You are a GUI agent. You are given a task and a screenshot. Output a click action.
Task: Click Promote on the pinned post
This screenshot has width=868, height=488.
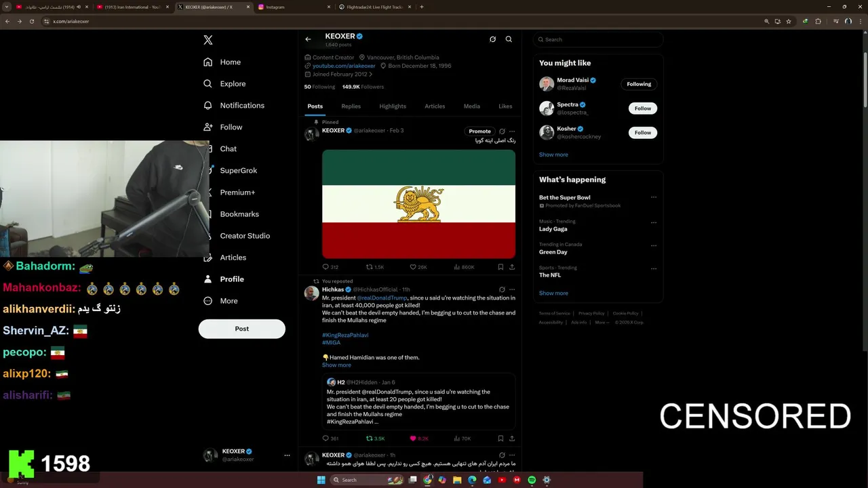click(x=479, y=131)
